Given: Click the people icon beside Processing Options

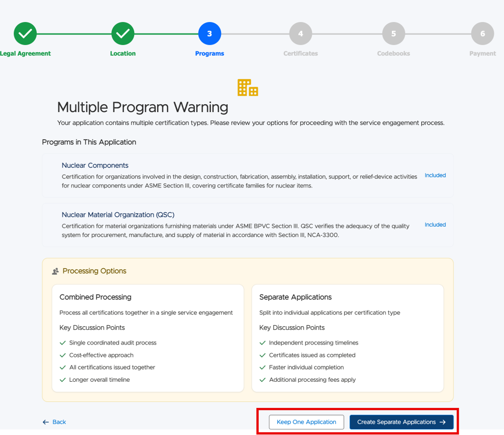Looking at the screenshot, I should point(55,271).
